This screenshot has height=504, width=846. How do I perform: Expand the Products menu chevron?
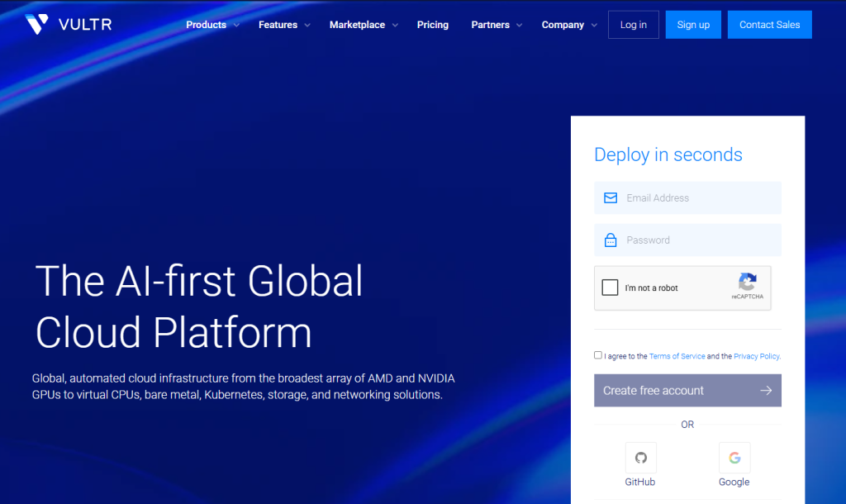pos(236,26)
